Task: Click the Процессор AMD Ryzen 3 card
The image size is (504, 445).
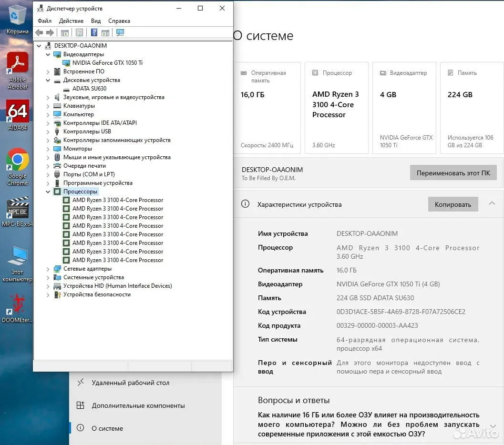Action: point(337,108)
